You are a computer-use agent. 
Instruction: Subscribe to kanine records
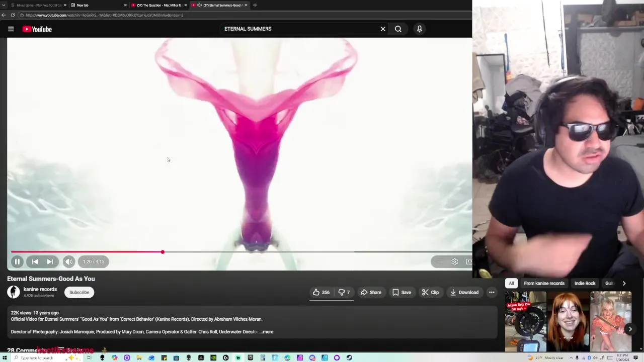pos(79,292)
